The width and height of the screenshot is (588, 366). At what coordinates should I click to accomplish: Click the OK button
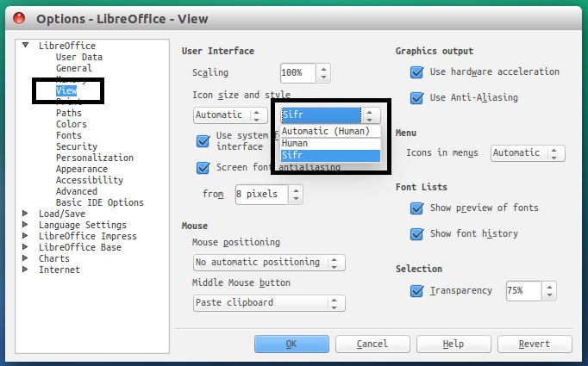(291, 344)
